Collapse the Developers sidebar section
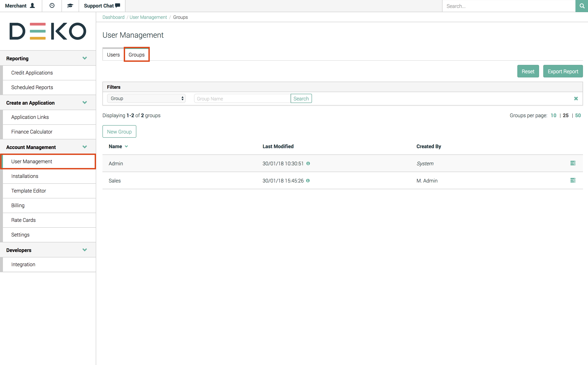The image size is (588, 365). click(84, 250)
